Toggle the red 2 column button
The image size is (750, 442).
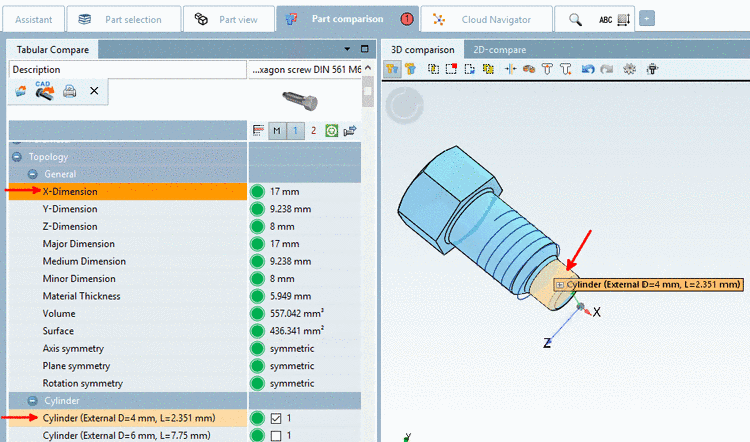314,131
